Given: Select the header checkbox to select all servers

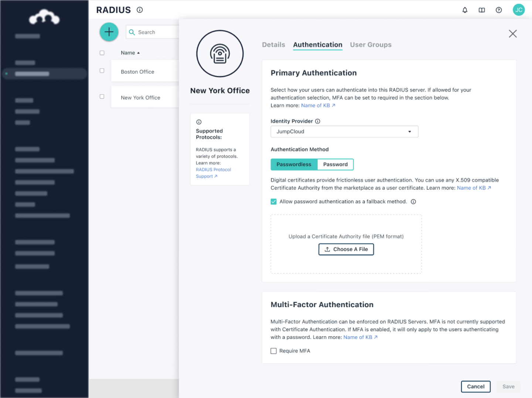Looking at the screenshot, I should coord(102,52).
